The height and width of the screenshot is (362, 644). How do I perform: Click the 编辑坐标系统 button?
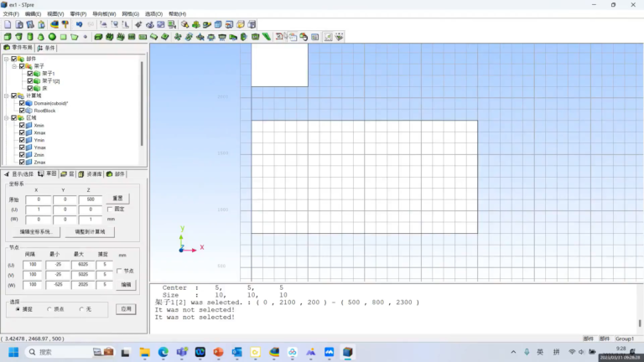coord(36,232)
